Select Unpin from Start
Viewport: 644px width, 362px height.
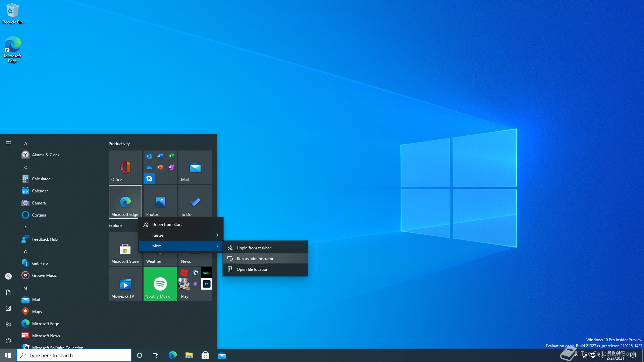pos(181,224)
